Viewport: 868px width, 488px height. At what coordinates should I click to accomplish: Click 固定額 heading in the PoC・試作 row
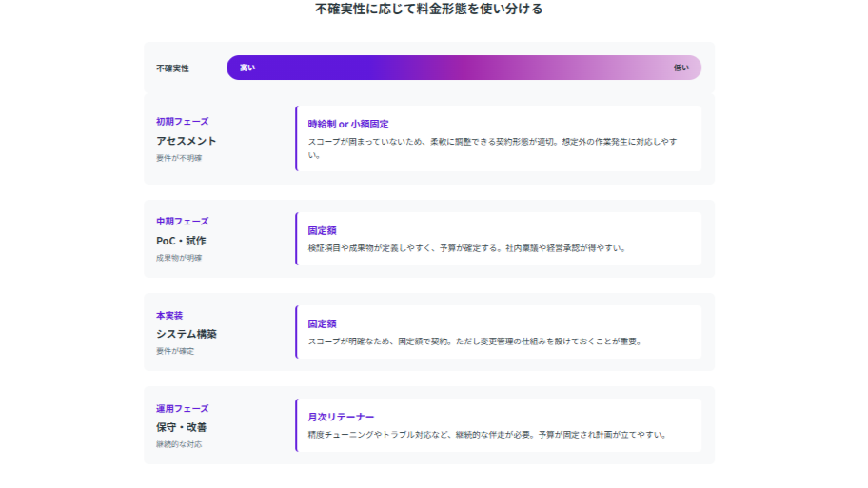click(x=322, y=231)
